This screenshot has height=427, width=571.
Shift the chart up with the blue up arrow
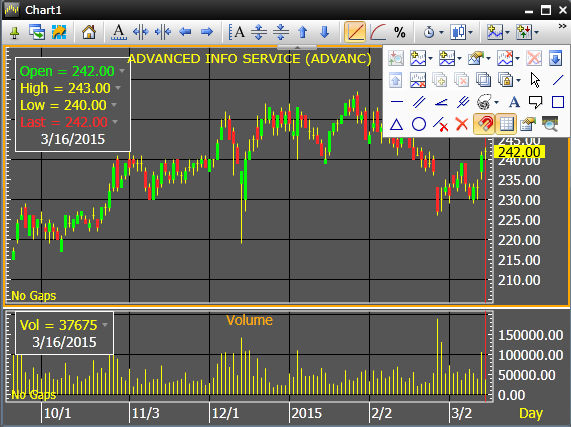[x=303, y=32]
